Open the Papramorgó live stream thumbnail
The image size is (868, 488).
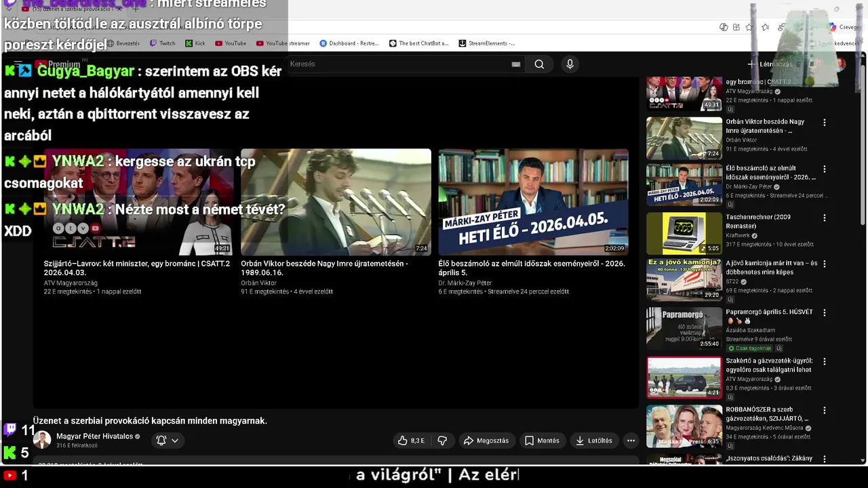[x=684, y=329]
